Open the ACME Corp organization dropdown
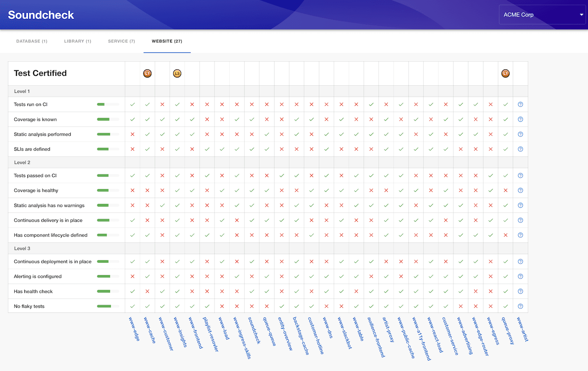Screen dimensions: 588x371 (x=542, y=15)
